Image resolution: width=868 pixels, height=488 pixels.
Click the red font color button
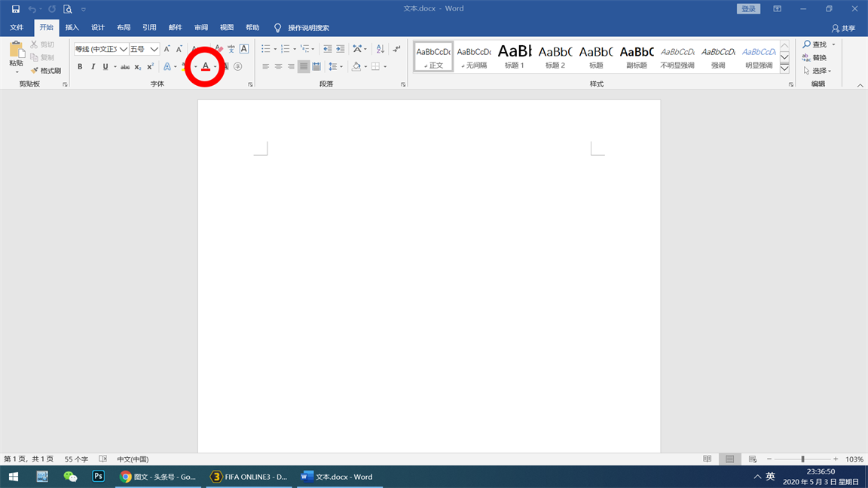(205, 67)
